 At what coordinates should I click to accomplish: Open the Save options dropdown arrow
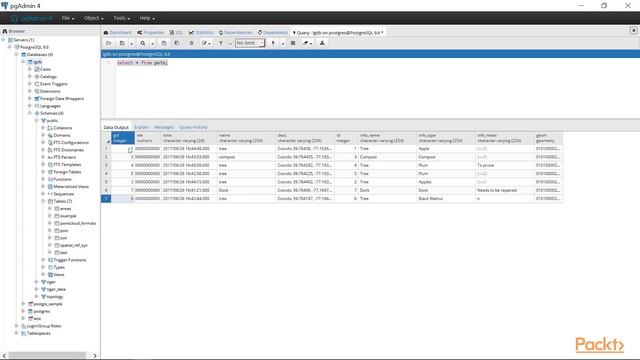(x=131, y=43)
